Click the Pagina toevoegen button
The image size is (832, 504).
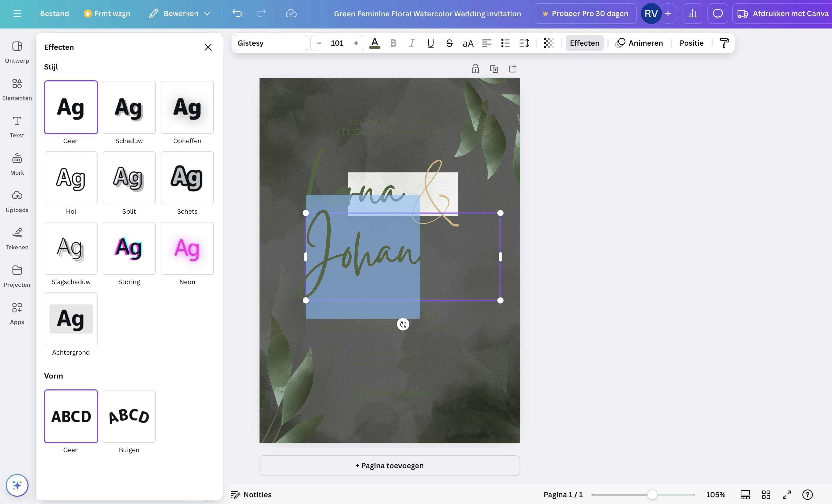coord(389,466)
